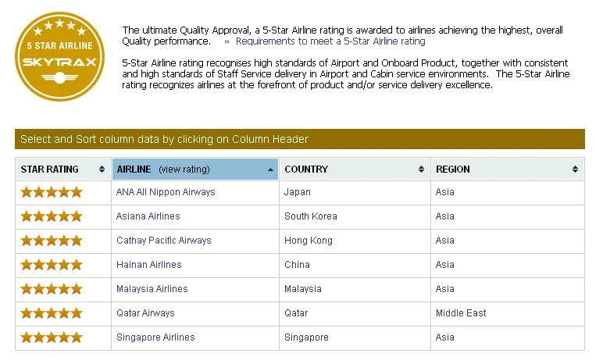Select the Middle East region cell

[x=508, y=313]
